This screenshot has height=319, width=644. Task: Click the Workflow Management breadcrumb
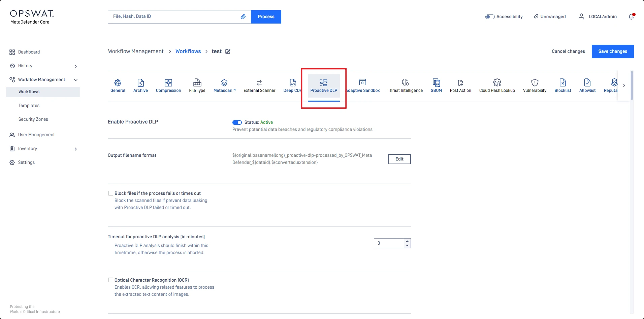click(x=136, y=51)
